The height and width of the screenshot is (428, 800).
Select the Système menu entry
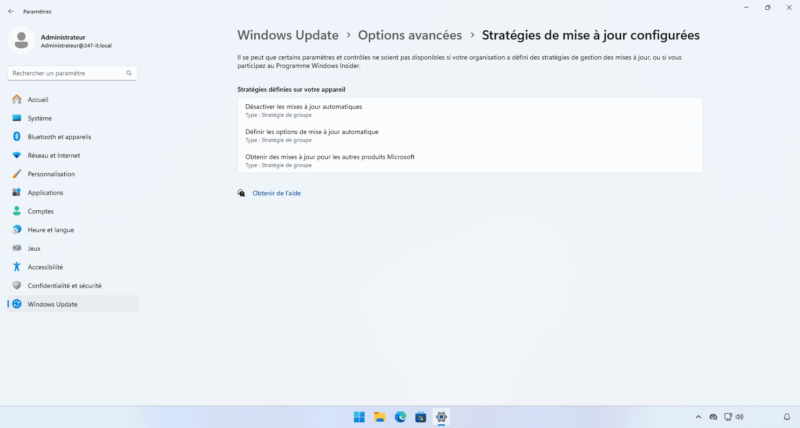pyautogui.click(x=39, y=118)
